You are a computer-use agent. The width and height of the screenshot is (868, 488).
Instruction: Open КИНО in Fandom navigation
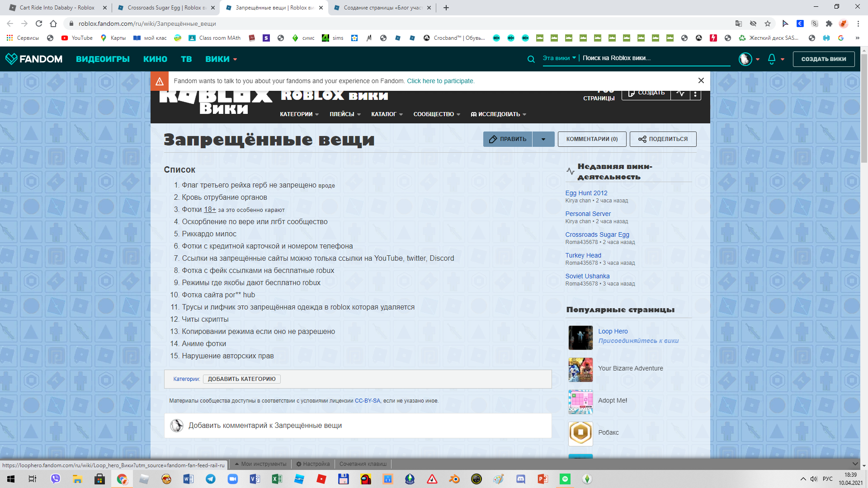155,59
